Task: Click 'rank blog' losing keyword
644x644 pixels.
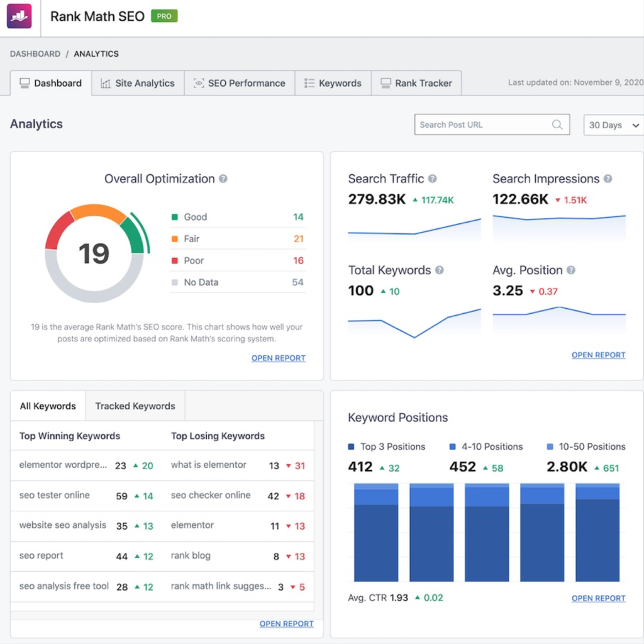Action: [x=191, y=556]
